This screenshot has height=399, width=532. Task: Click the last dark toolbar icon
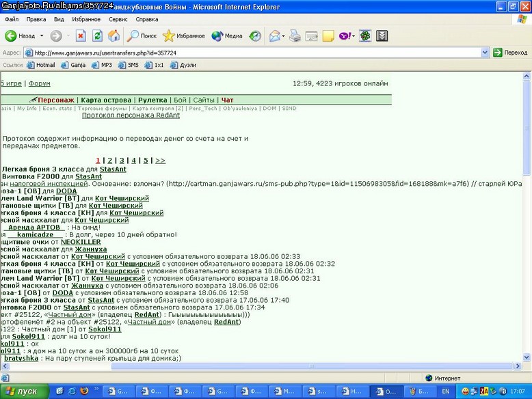pos(382,36)
